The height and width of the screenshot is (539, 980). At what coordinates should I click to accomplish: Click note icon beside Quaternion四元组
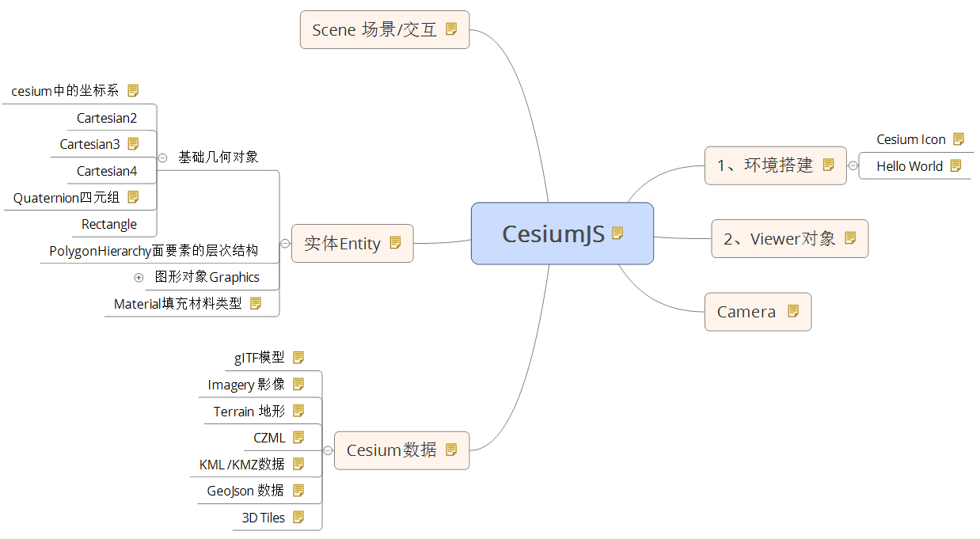click(x=133, y=196)
